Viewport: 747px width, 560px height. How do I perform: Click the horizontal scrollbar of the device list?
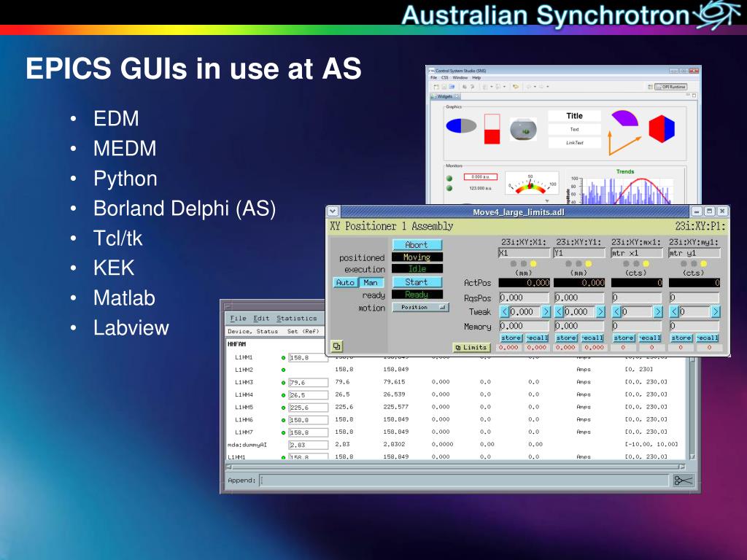(x=456, y=467)
